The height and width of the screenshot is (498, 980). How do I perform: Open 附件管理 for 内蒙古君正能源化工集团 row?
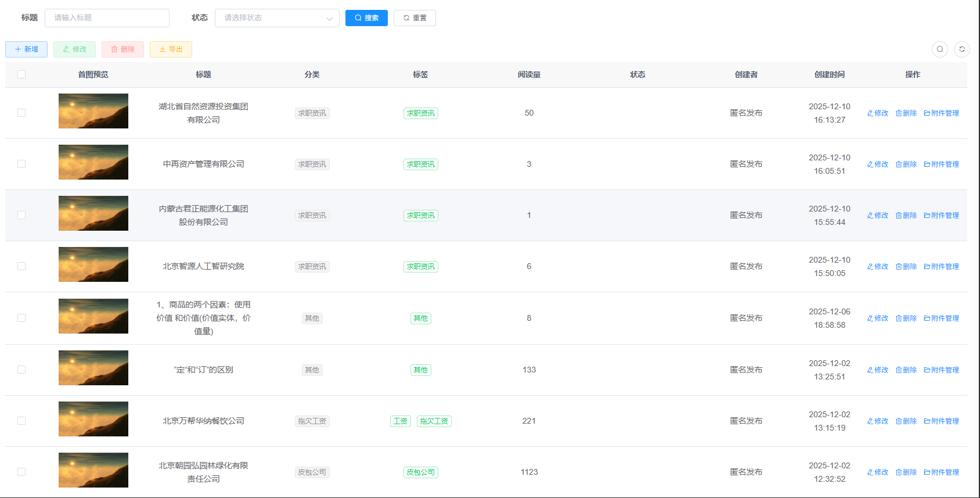click(942, 216)
